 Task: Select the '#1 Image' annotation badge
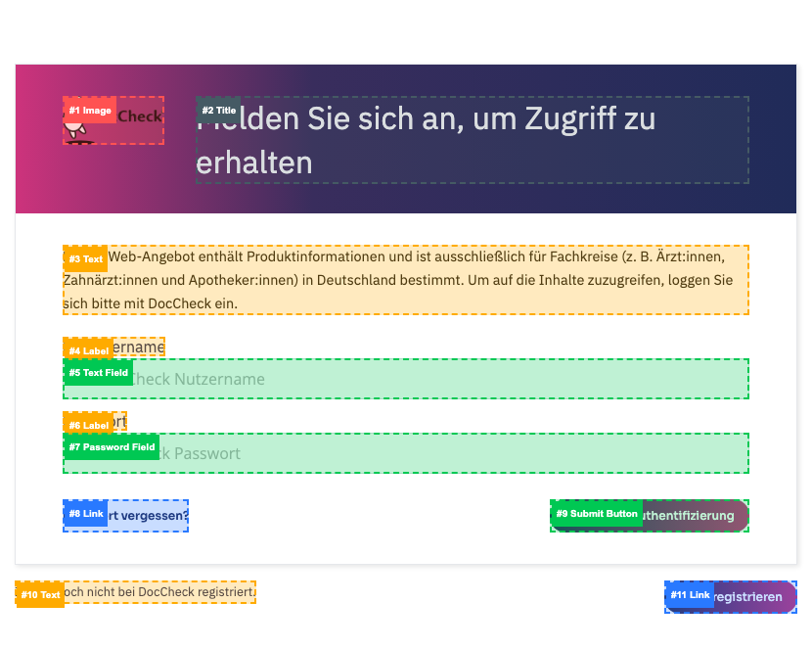(90, 111)
